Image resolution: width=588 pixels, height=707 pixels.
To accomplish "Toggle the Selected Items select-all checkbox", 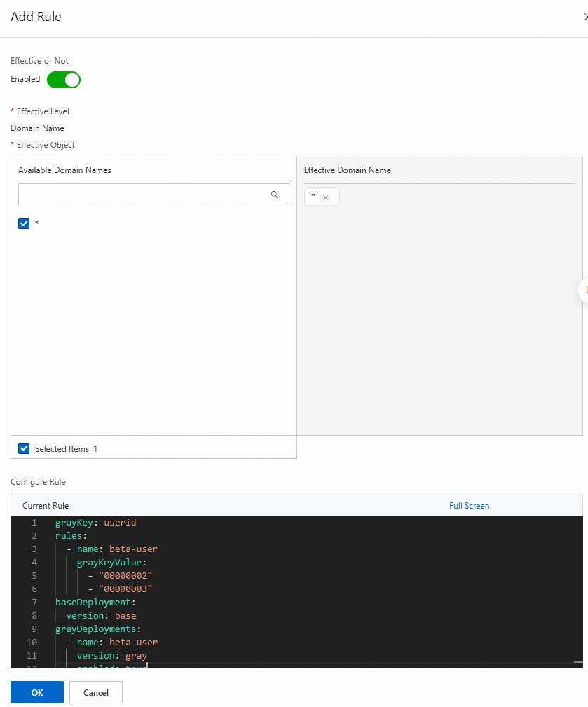I will [x=24, y=448].
